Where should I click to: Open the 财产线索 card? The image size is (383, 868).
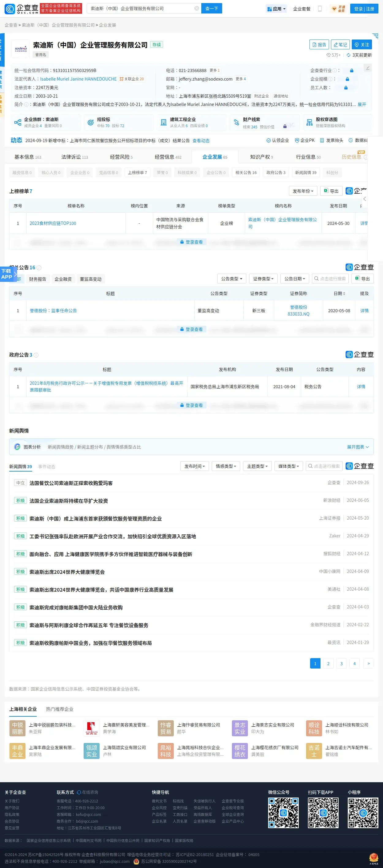[x=264, y=122]
